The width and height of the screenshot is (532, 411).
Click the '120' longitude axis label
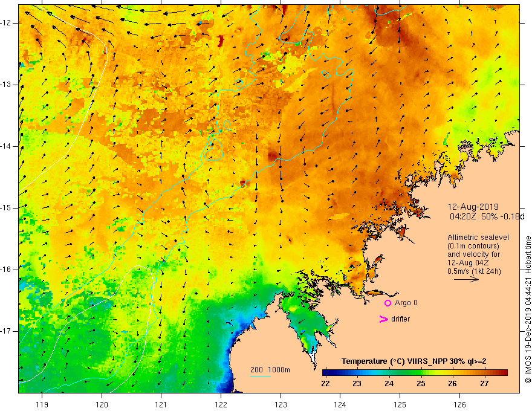tap(102, 404)
